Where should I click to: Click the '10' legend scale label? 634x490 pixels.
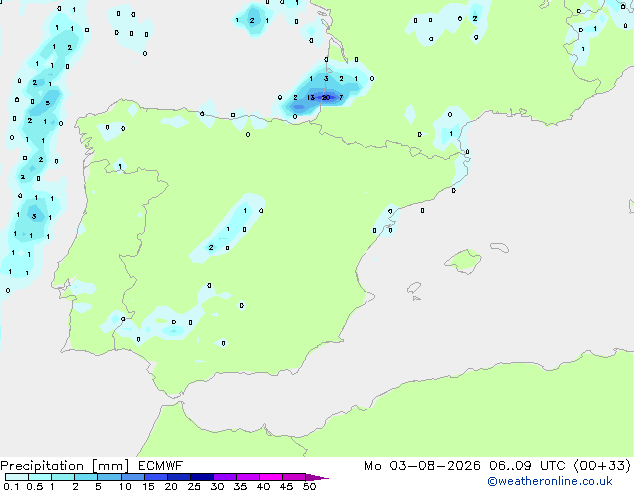coord(125,486)
